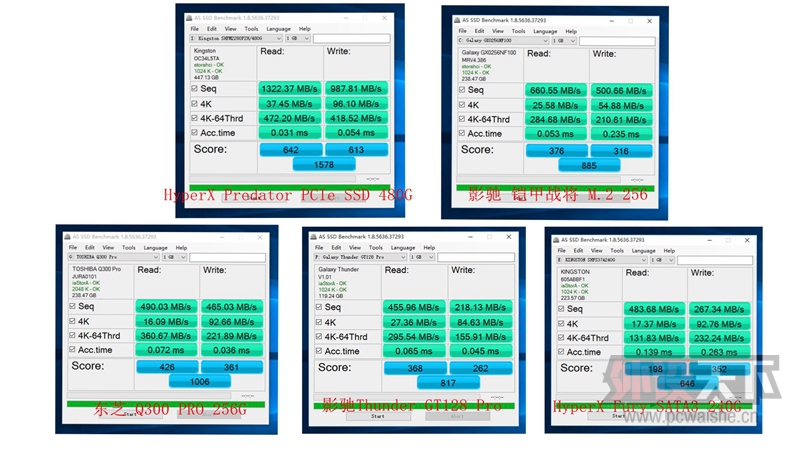Image resolution: width=800 pixels, height=450 pixels.
Task: Open 1 GB size dropdown in Galaxy GX0256NF100 window
Action: 564,41
